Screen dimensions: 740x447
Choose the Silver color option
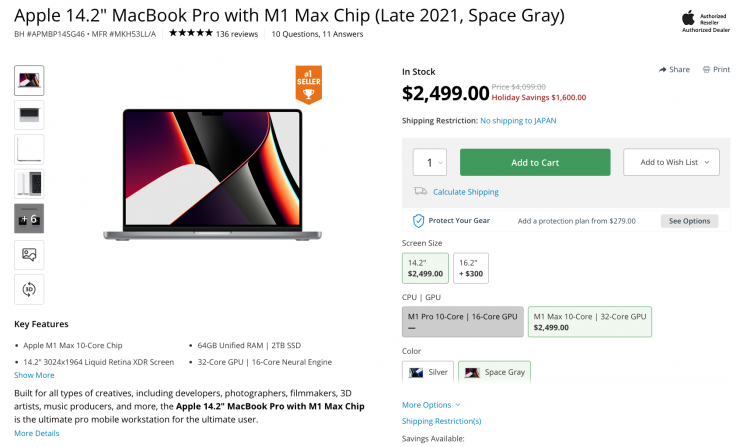point(428,372)
